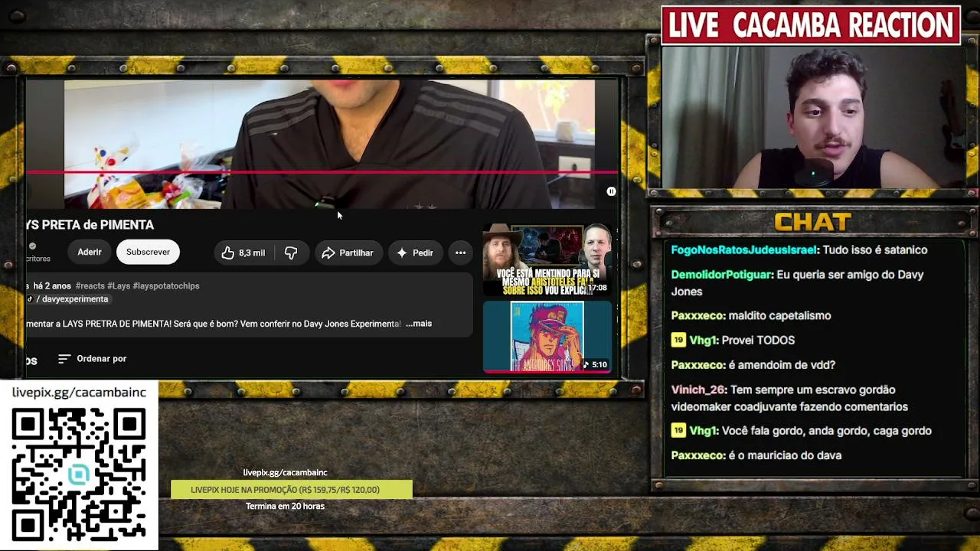The image size is (980, 551).
Task: Open the 17:08 Aristóteles recommended video
Action: click(547, 259)
